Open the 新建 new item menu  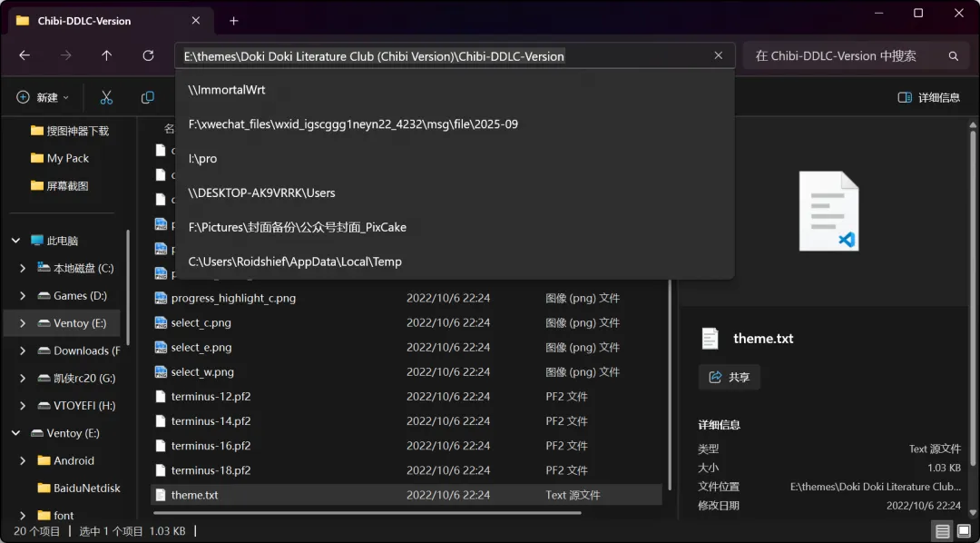[43, 97]
